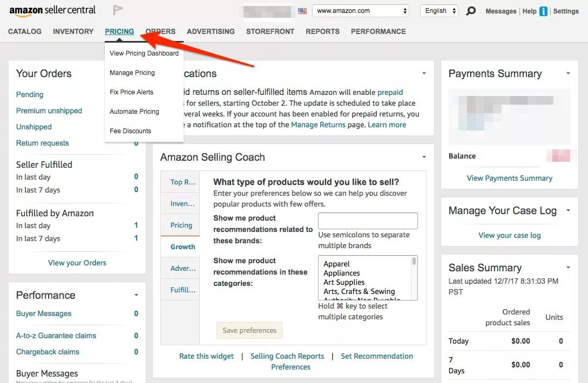Click the flag icon beside the logo

(118, 10)
